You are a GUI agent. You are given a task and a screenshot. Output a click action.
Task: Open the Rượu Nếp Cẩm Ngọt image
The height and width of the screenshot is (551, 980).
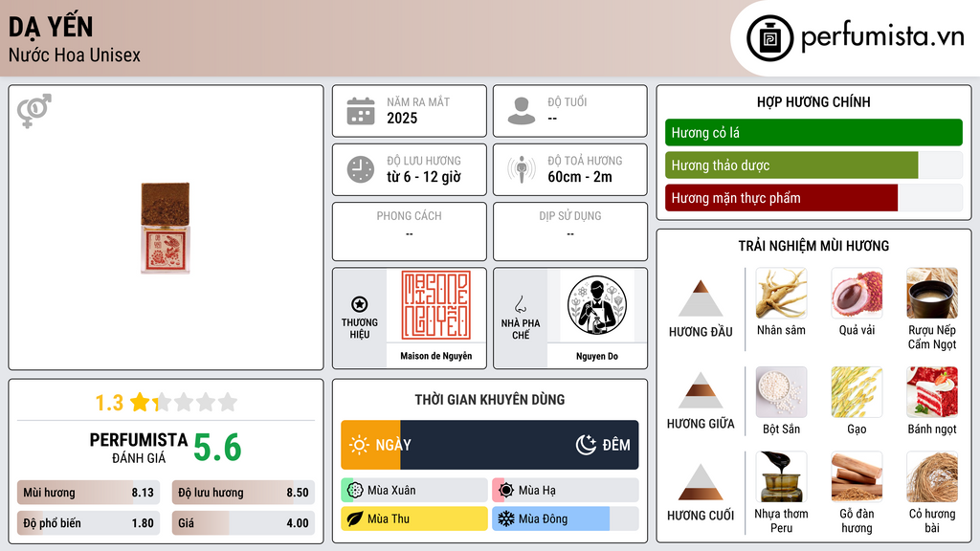click(932, 294)
